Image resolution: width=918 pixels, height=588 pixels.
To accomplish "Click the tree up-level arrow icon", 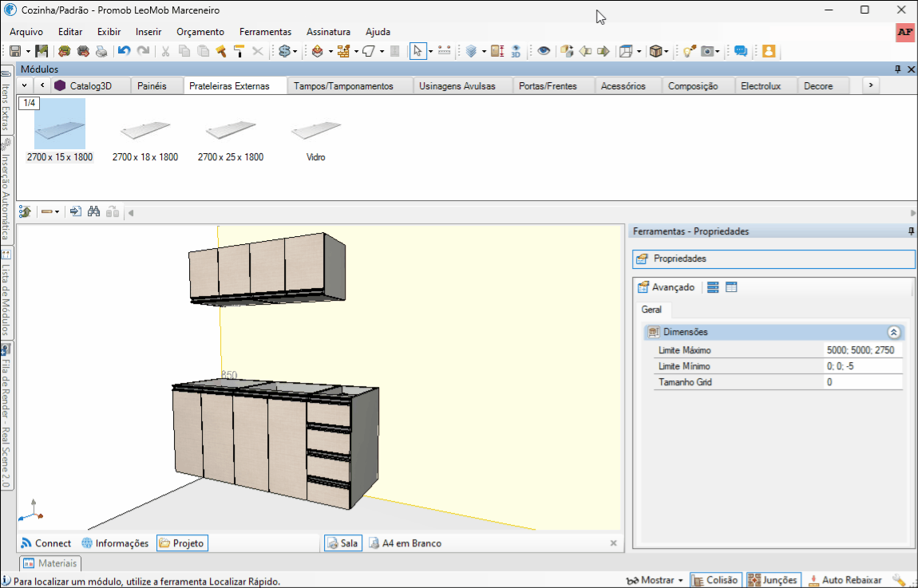I will point(26,211).
